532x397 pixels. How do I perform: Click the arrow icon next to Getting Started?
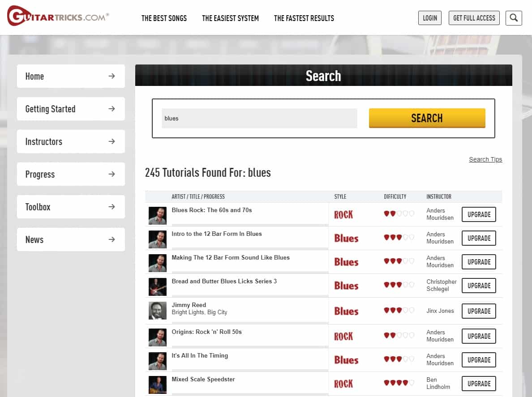pyautogui.click(x=112, y=108)
